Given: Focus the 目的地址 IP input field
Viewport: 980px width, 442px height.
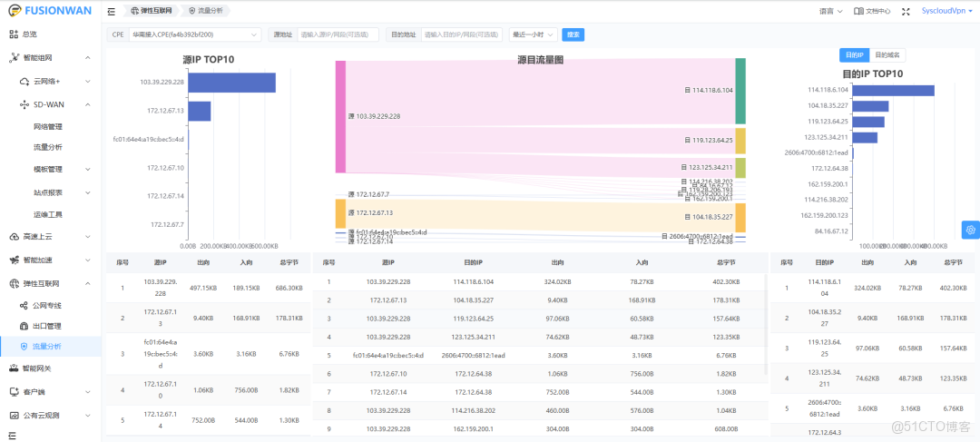Looking at the screenshot, I should (x=462, y=34).
